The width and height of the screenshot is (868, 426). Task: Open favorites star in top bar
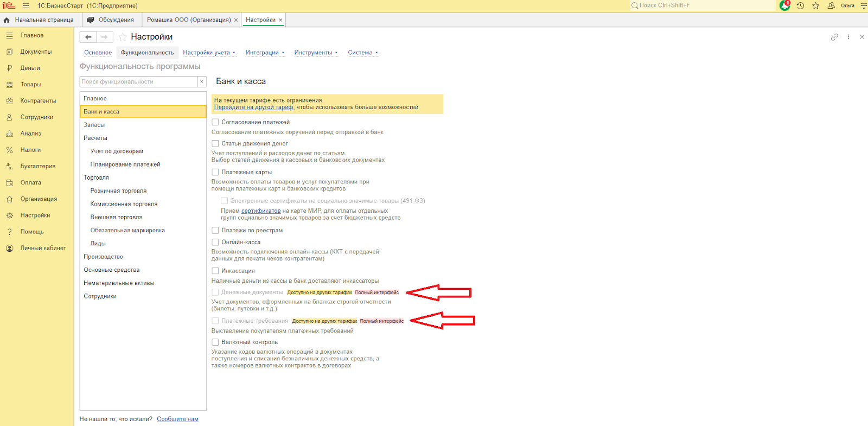coord(815,5)
